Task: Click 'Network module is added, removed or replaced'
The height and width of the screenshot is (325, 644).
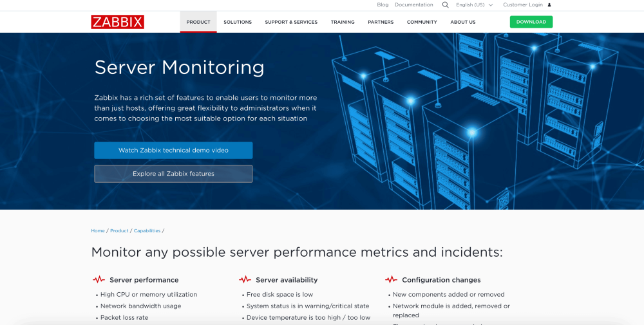Action: [x=451, y=311]
